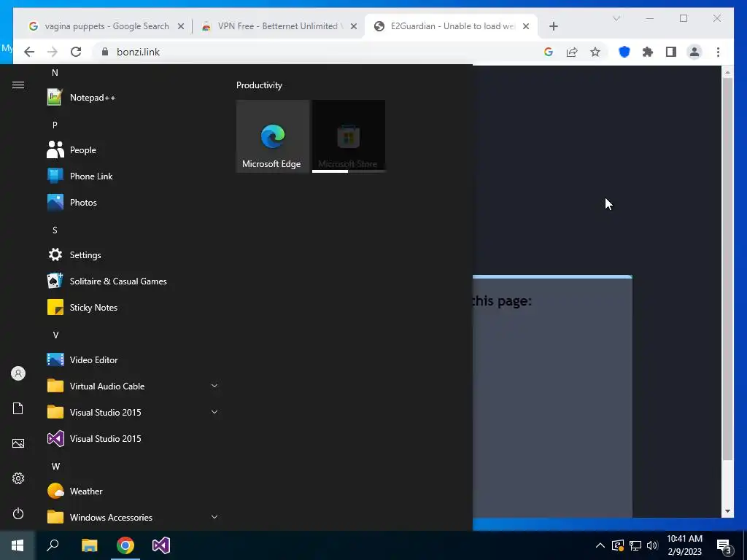The image size is (747, 560).
Task: Close the Google Search tab
Action: pos(181,26)
